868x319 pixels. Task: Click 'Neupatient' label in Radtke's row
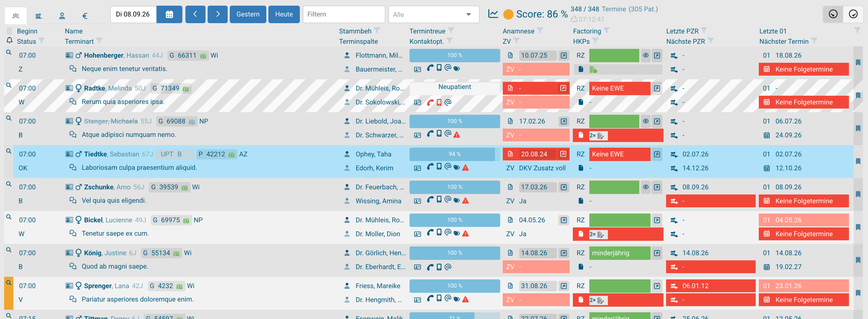click(455, 87)
